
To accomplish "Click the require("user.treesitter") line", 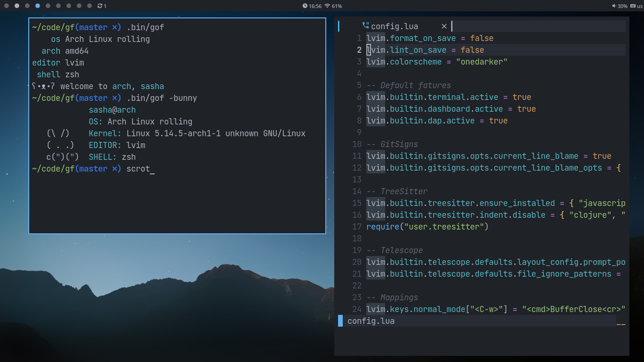I will [427, 227].
